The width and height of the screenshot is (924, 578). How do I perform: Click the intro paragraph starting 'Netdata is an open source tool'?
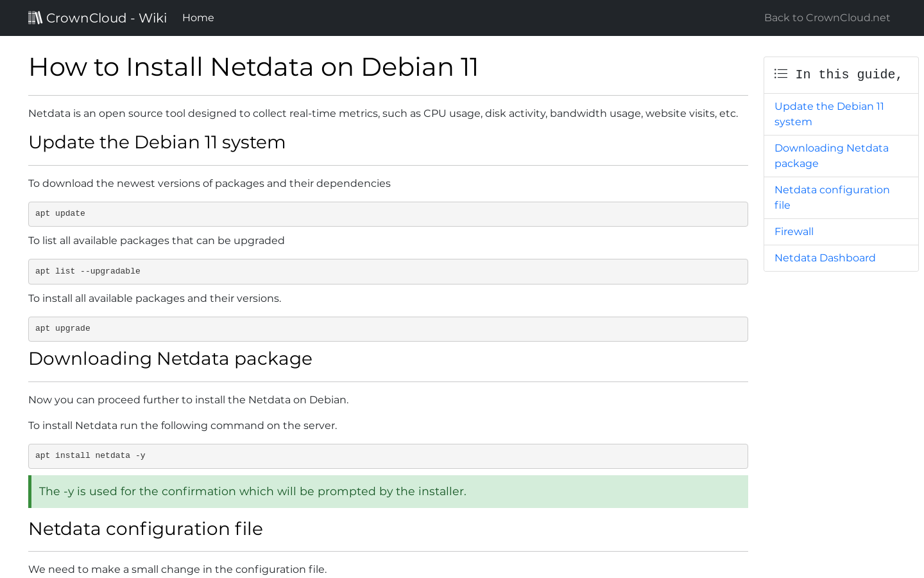coord(383,114)
